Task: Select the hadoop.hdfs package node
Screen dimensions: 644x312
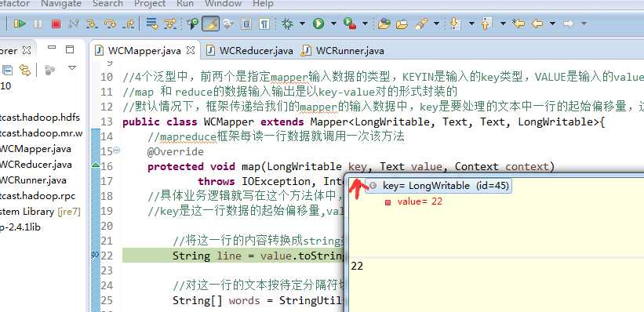Action: [40, 118]
